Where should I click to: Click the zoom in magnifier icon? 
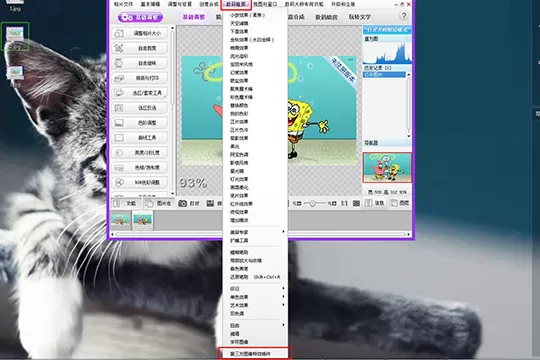tap(332, 204)
